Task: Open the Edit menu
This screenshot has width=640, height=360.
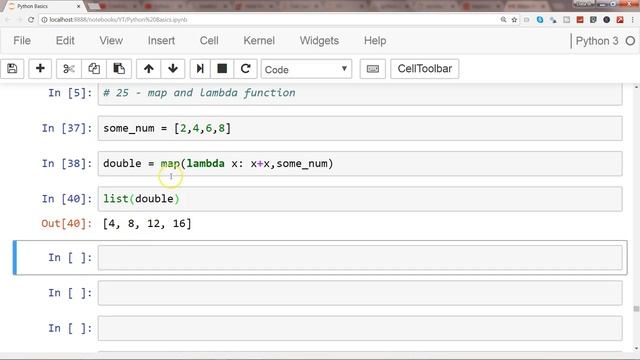Action: [65, 40]
